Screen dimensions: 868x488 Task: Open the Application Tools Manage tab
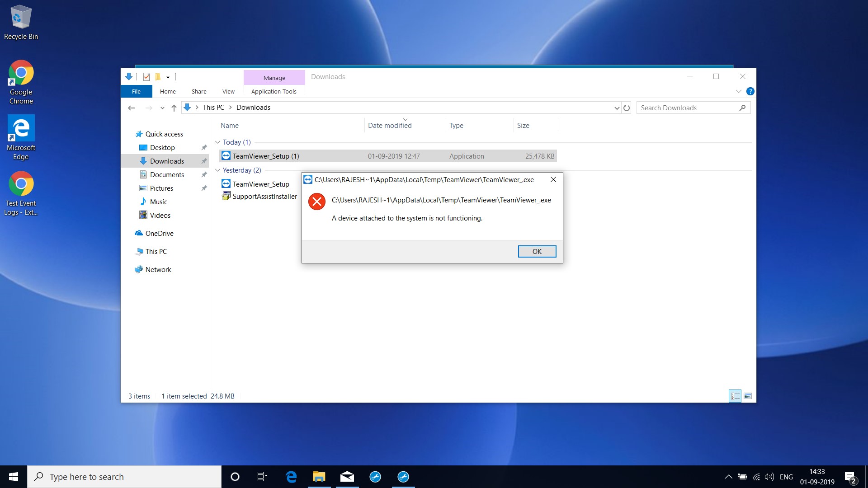pos(274,78)
